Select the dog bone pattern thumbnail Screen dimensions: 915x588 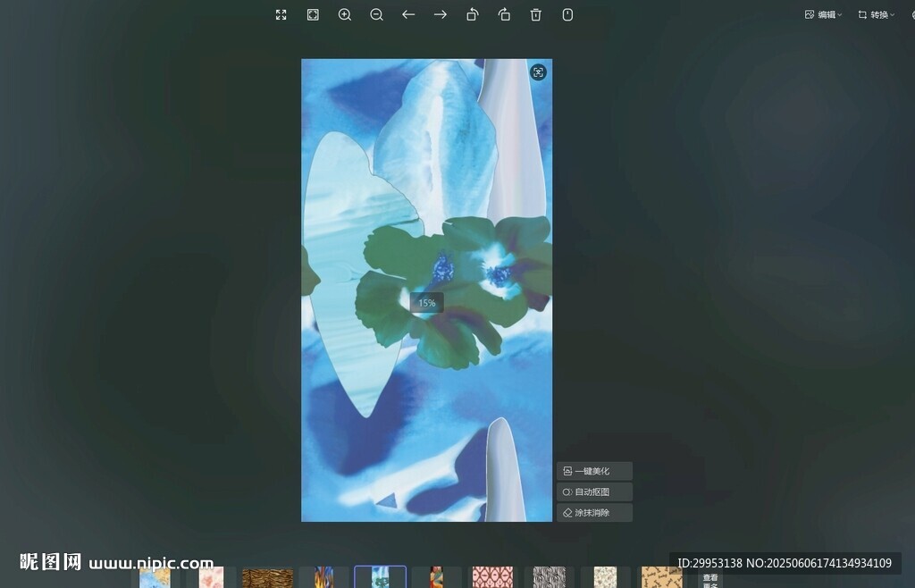tap(662, 577)
